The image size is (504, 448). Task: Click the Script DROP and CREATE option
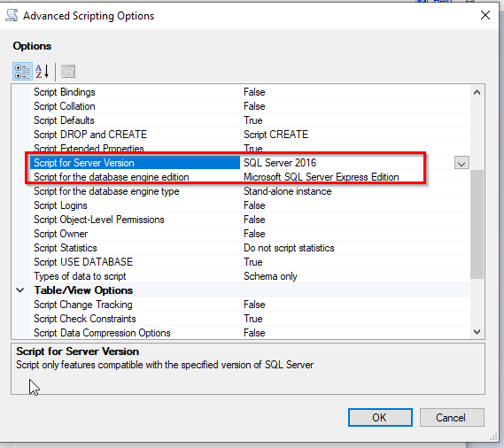tap(90, 135)
